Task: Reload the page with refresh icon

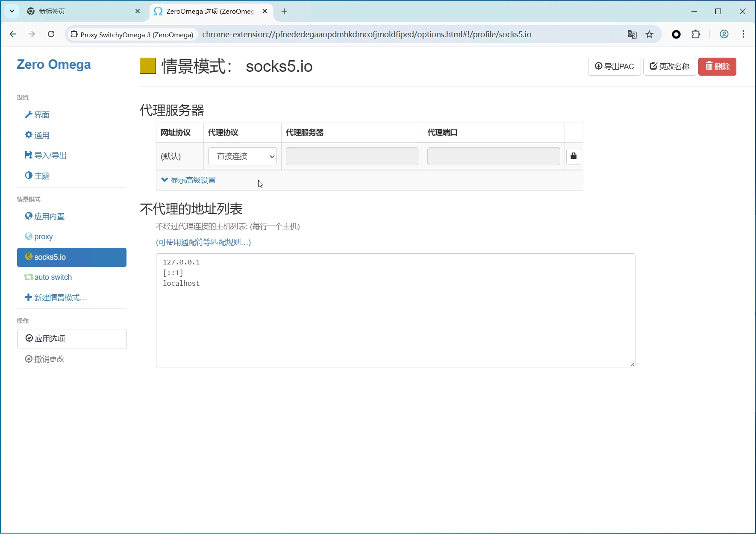Action: pos(51,34)
